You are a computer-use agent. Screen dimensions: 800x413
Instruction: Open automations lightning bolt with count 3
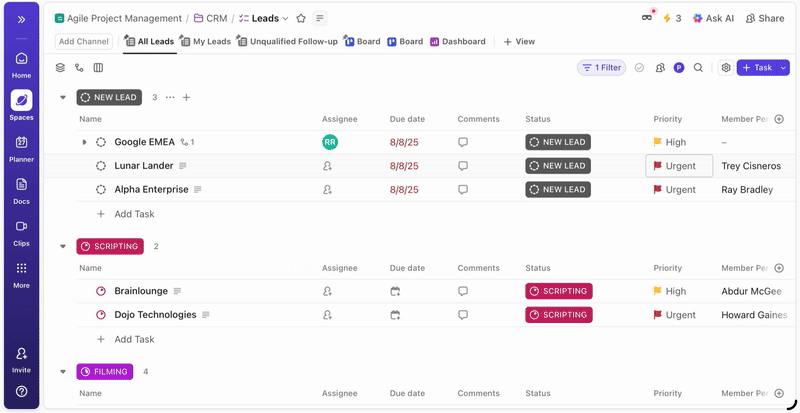pos(672,18)
